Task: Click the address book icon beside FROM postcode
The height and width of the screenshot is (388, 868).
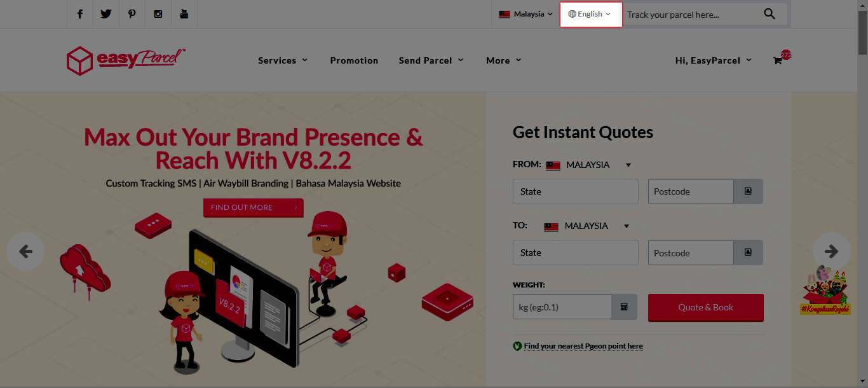Action: 749,191
